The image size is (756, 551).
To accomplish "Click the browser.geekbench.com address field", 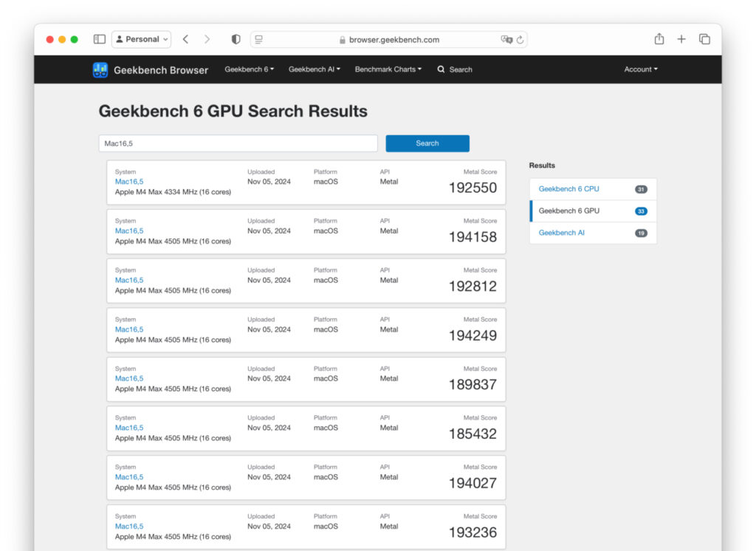I will [x=388, y=40].
